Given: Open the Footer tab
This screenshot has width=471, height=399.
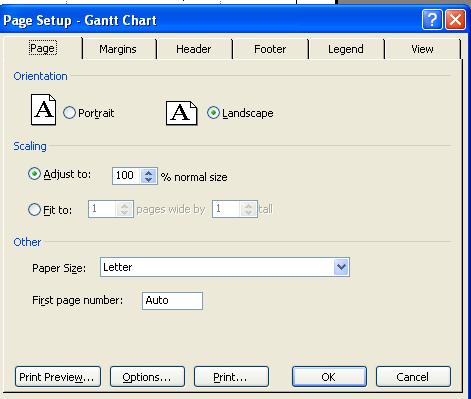Looking at the screenshot, I should point(270,49).
